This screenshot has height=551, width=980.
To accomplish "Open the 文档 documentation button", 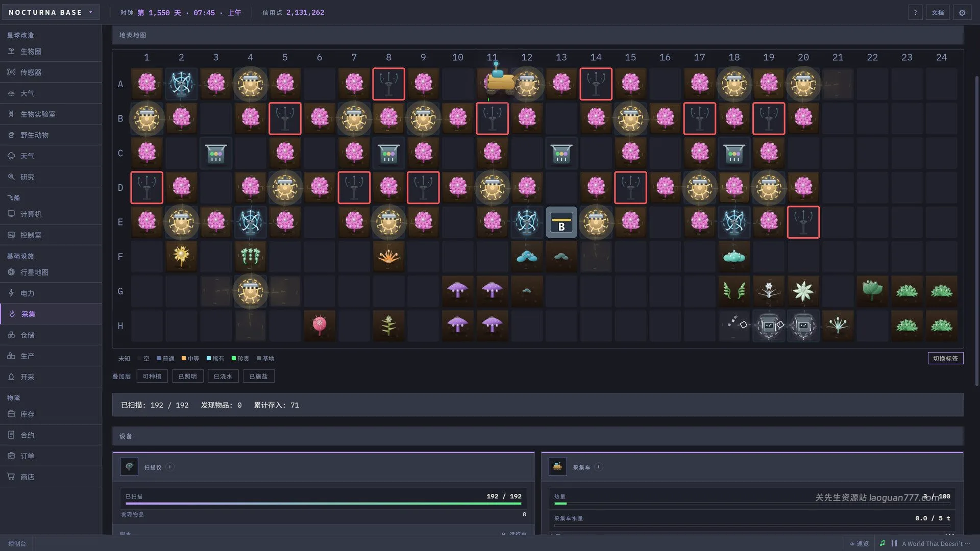I will [938, 13].
